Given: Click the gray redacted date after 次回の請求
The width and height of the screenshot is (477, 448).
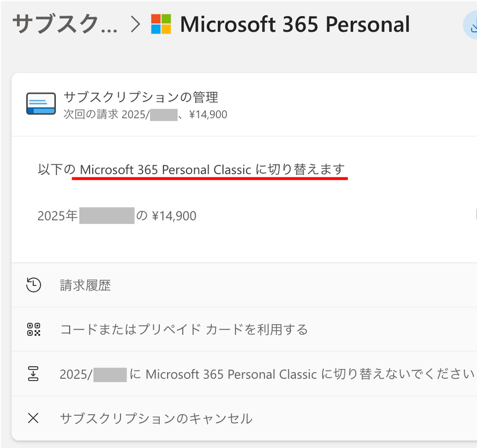Looking at the screenshot, I should pyautogui.click(x=164, y=115).
